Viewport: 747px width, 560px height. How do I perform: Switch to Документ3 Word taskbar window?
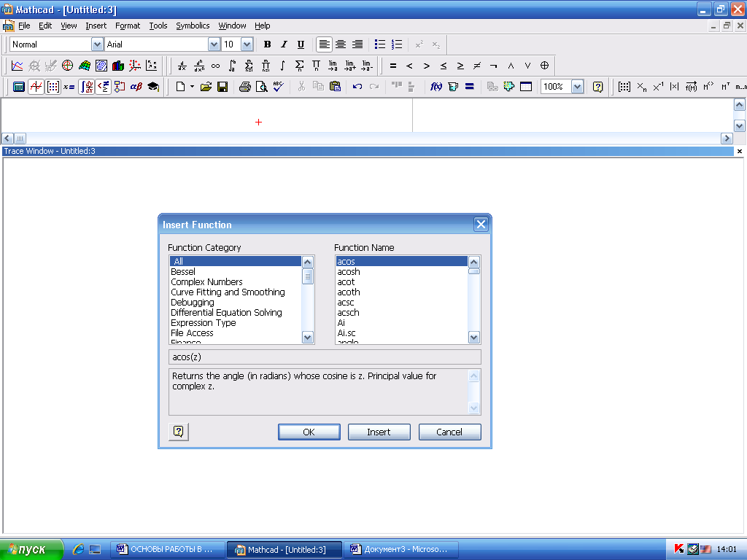tap(402, 549)
